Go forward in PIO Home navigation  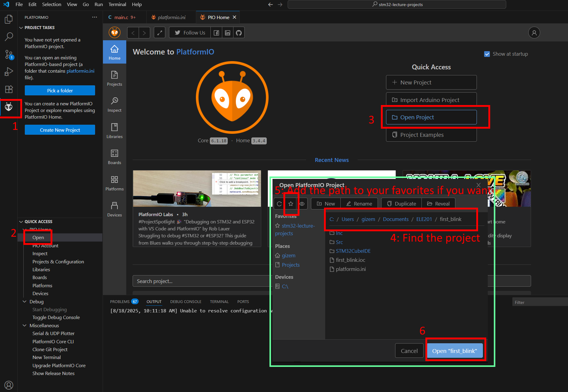pyautogui.click(x=144, y=33)
